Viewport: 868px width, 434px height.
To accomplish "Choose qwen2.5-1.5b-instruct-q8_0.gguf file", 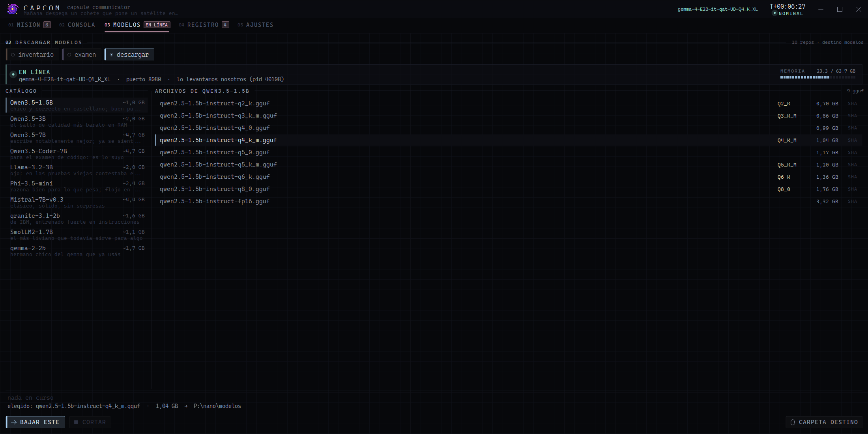I will (x=509, y=189).
